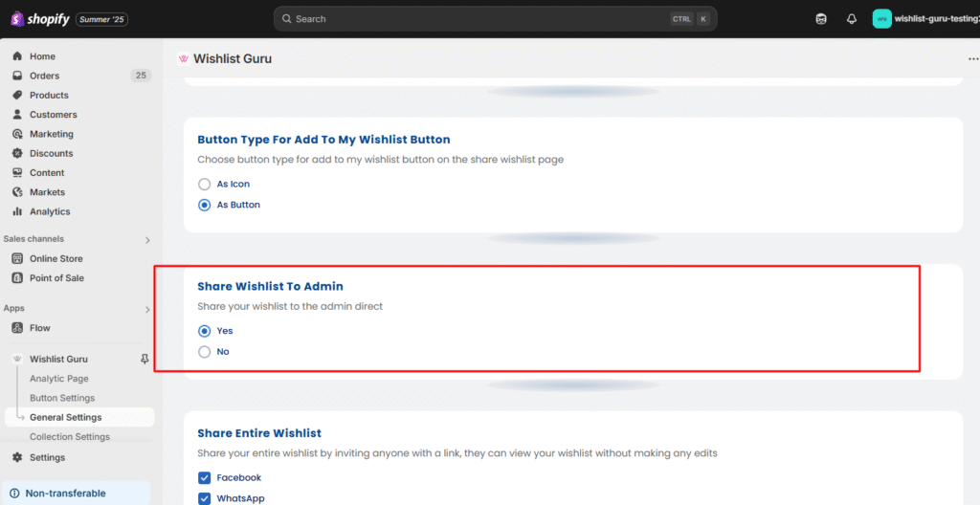Open the three-dot app menu
Screen dimensions: 980x505
point(973,58)
